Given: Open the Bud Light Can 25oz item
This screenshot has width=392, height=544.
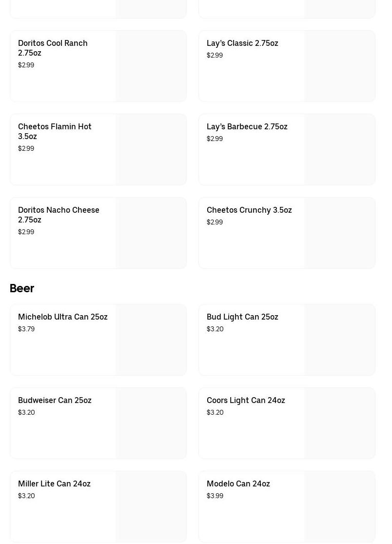Looking at the screenshot, I should 242,317.
